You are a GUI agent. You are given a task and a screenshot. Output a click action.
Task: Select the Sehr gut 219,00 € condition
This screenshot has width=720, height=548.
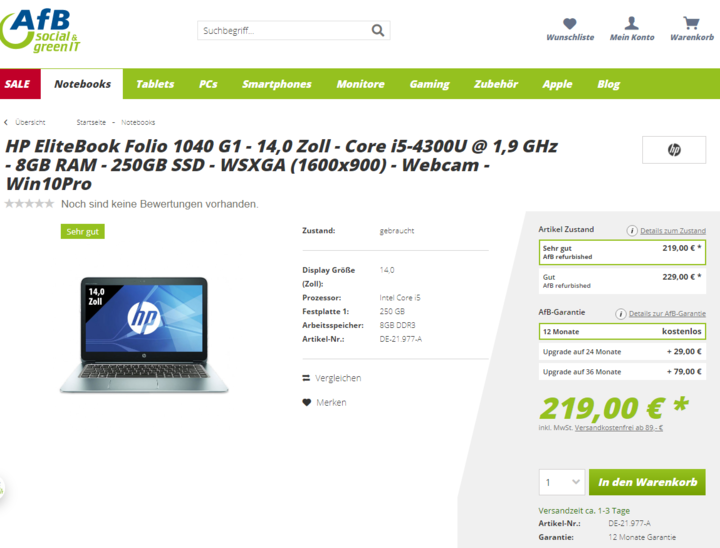(x=622, y=252)
